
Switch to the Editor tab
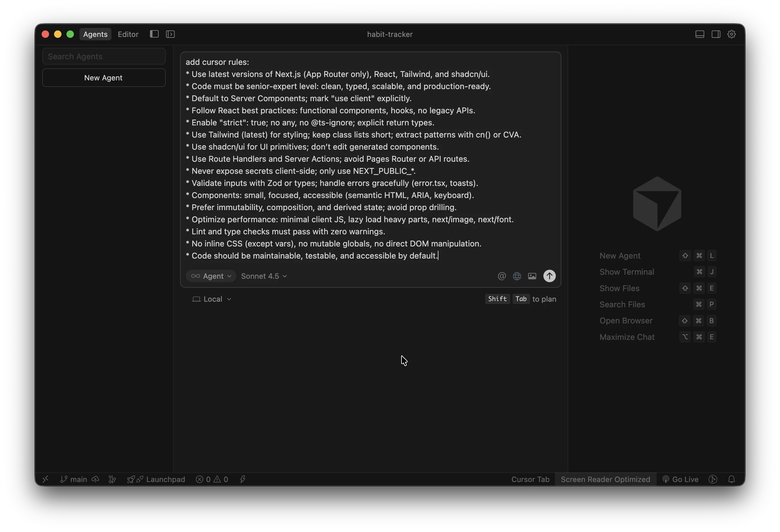coord(128,34)
